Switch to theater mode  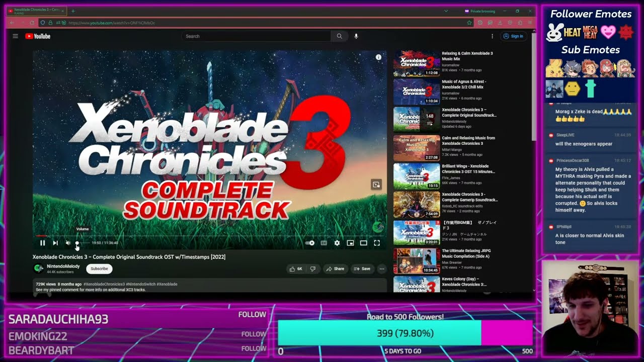[363, 243]
